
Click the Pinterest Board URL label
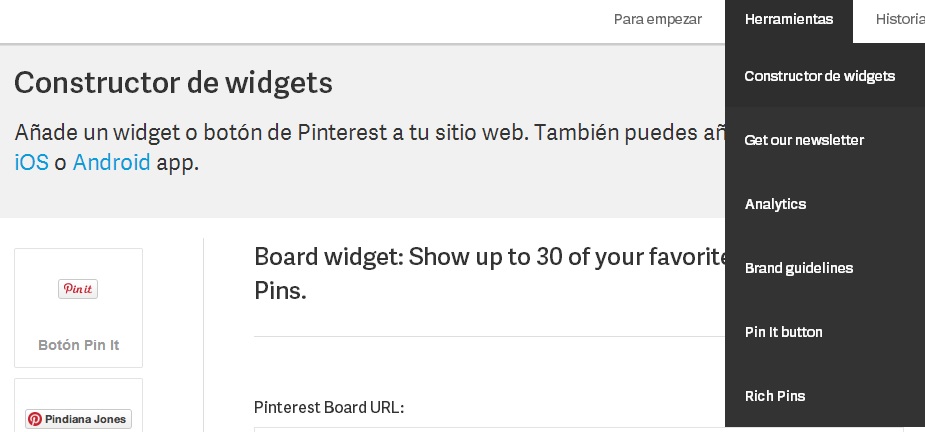329,407
